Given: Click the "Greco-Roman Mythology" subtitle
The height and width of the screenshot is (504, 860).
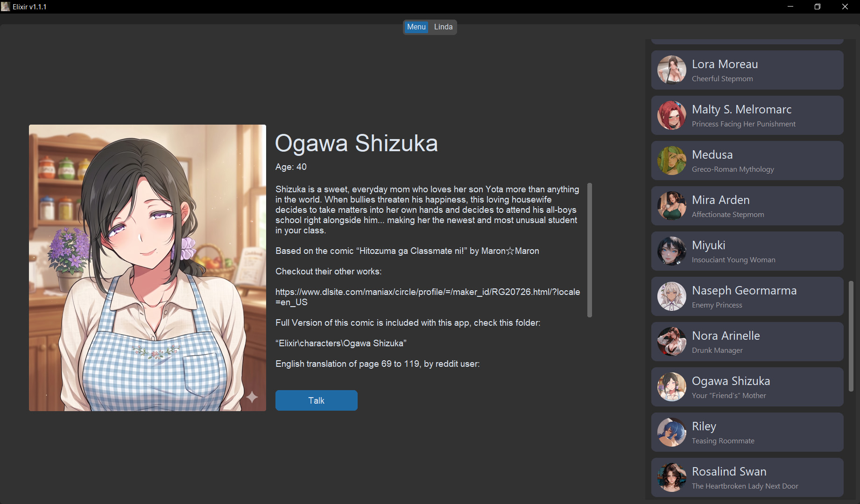Looking at the screenshot, I should pos(733,169).
